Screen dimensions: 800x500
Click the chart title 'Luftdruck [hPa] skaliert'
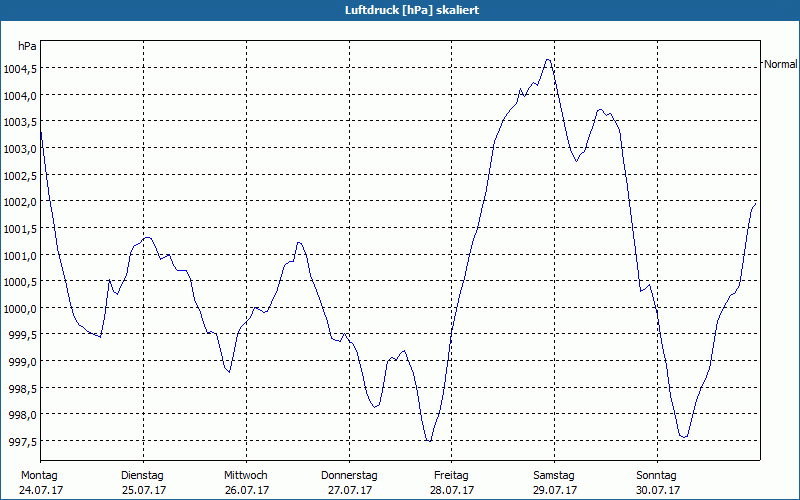coord(412,10)
